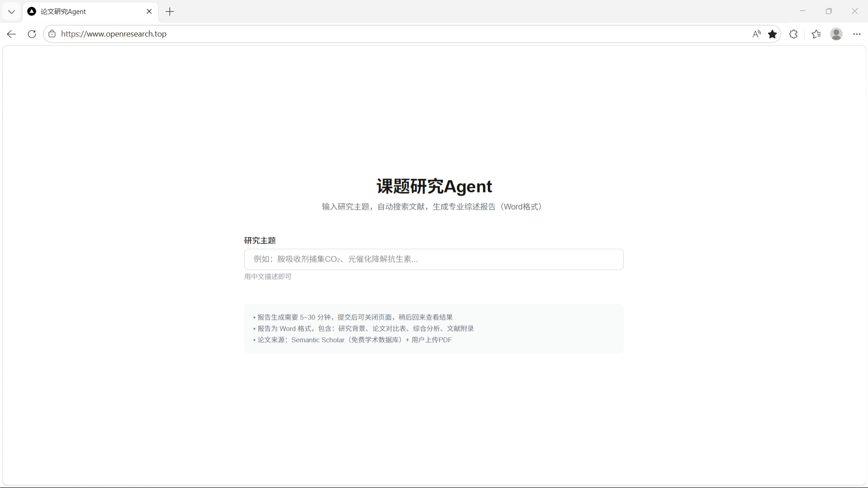This screenshot has height=488, width=868.
Task: Open the Extensions puzzle icon
Action: click(x=793, y=34)
